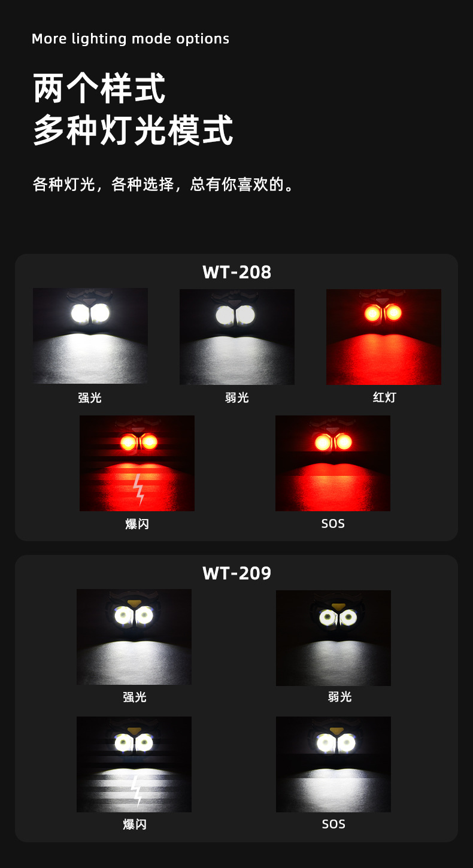Select the WT-209 white 爆闪 strobe image
This screenshot has width=473, height=868.
click(134, 764)
